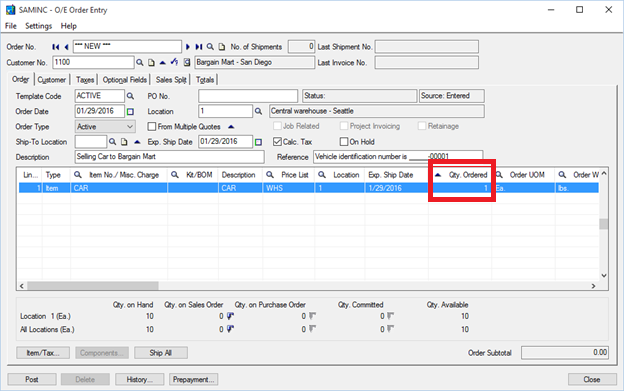Drill down Location 1 Qty. on Sales Order

(x=230, y=316)
